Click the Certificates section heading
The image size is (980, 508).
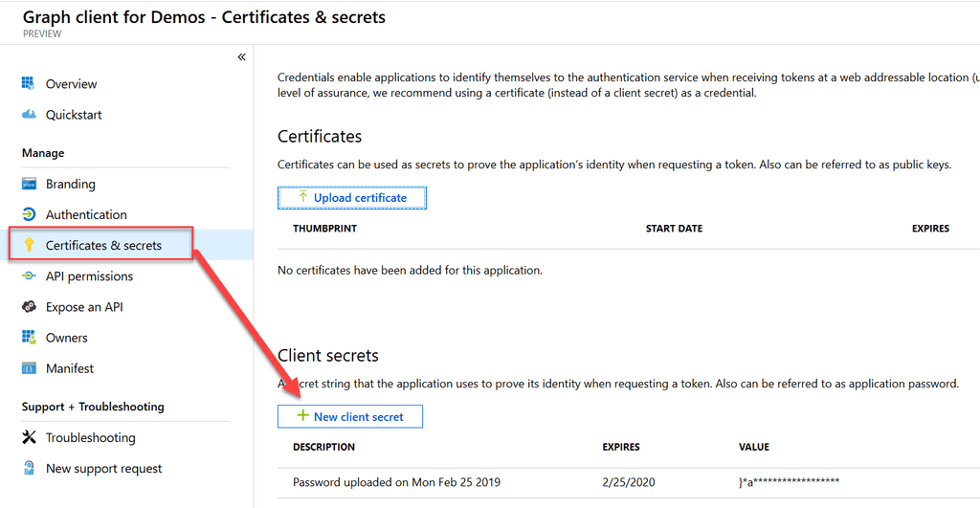320,136
